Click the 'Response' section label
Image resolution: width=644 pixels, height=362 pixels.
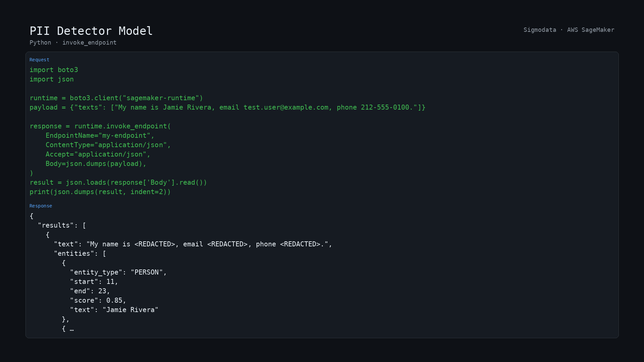click(41, 206)
